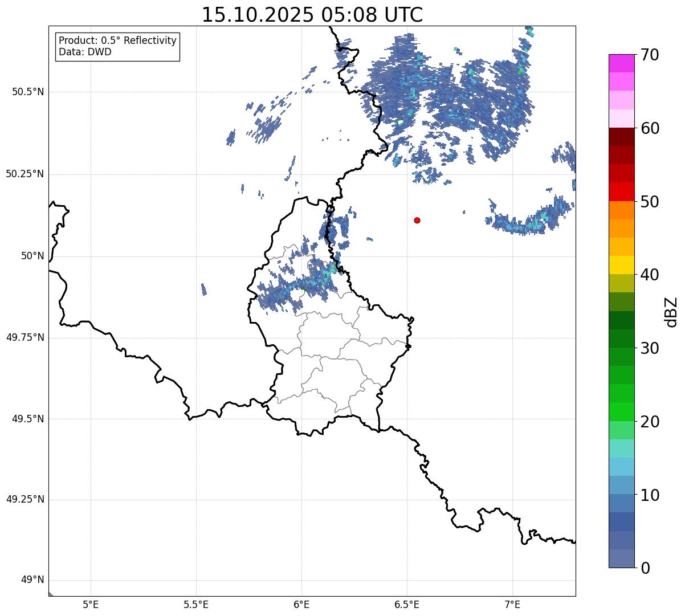The image size is (685, 616).
Task: Click the yellow 40 dBZ color band
Action: click(x=622, y=265)
